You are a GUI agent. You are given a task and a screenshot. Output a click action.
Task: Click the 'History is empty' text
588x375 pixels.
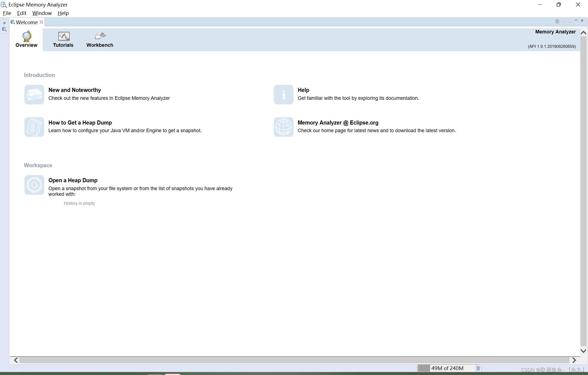79,203
